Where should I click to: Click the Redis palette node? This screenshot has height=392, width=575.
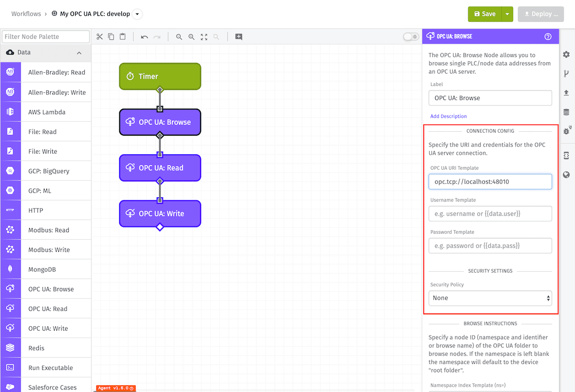(x=46, y=348)
